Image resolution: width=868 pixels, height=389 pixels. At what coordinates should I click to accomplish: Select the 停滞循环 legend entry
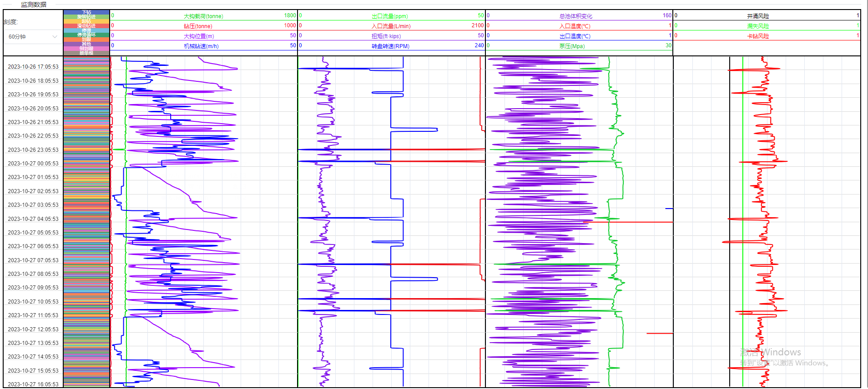[x=86, y=35]
